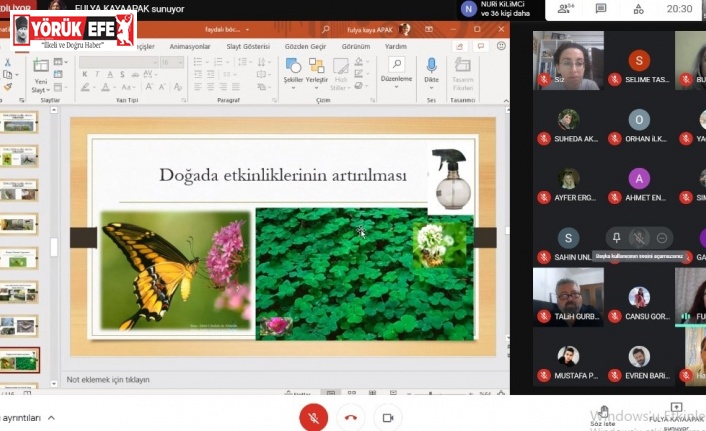Open 'Tasarım Fikirleri' design ideas
Image resolution: width=706 pixels, height=431 pixels.
pyautogui.click(x=462, y=74)
